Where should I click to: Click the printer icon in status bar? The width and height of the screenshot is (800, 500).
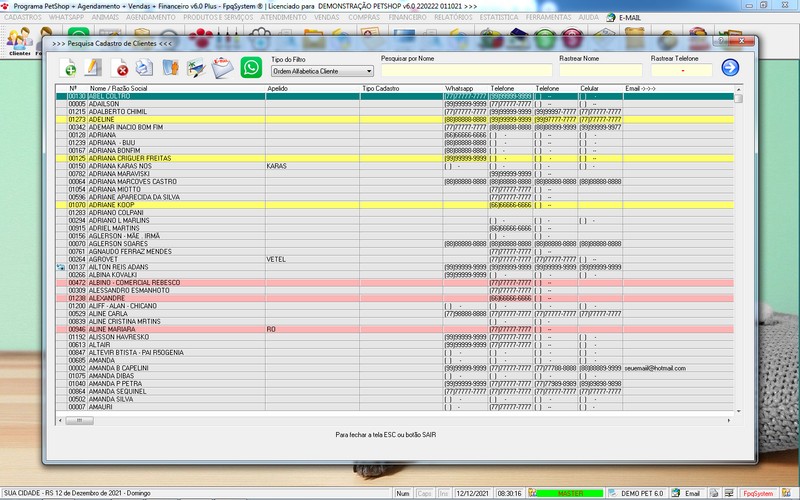(714, 493)
